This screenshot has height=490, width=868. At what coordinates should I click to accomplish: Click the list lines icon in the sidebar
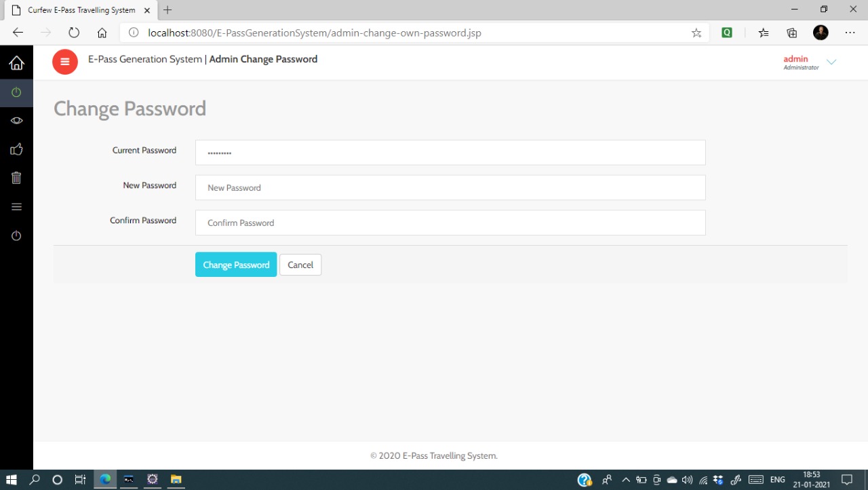click(x=16, y=207)
